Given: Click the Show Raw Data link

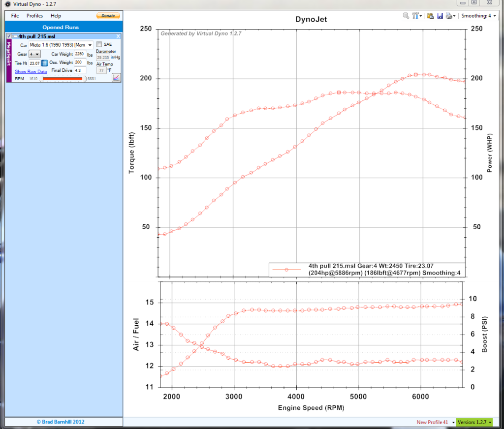Looking at the screenshot, I should [x=31, y=71].
